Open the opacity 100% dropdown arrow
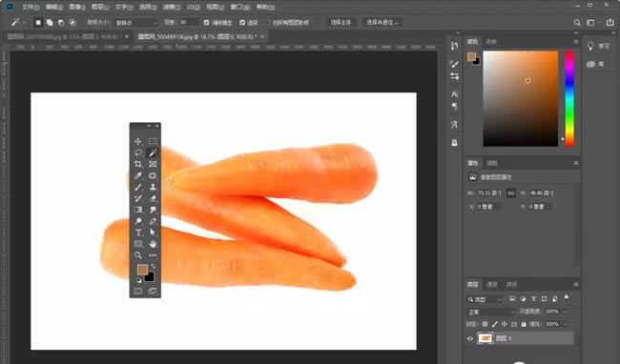The height and width of the screenshot is (364, 620). coord(565,312)
